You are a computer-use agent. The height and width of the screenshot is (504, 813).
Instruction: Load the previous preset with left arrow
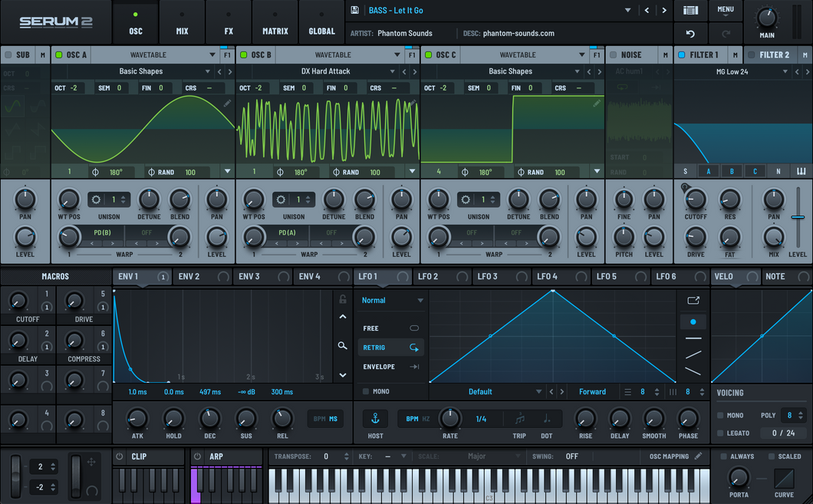pos(647,11)
